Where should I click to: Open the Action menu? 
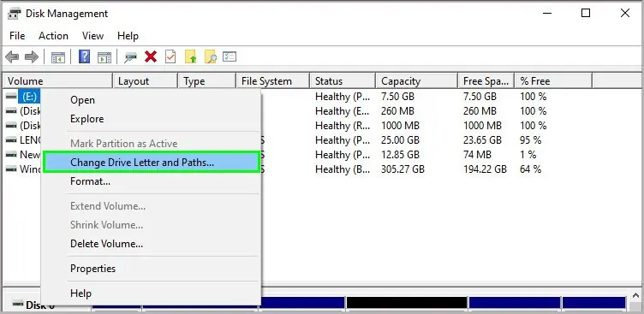[x=53, y=36]
